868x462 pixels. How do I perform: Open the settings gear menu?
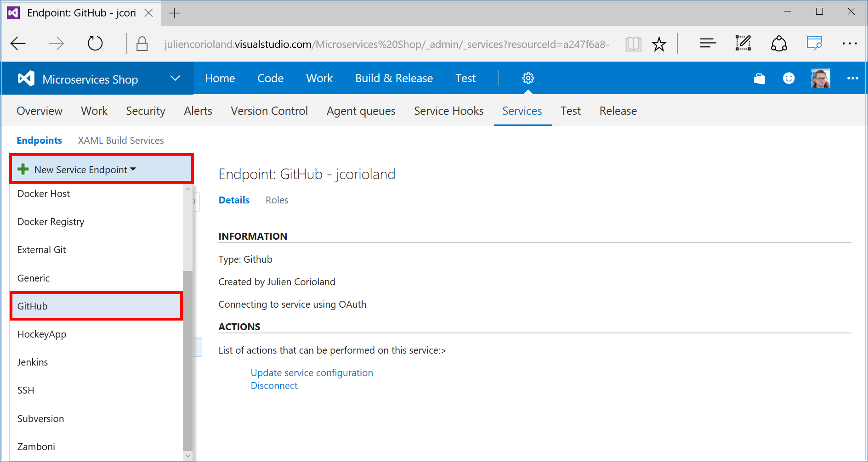pyautogui.click(x=528, y=78)
